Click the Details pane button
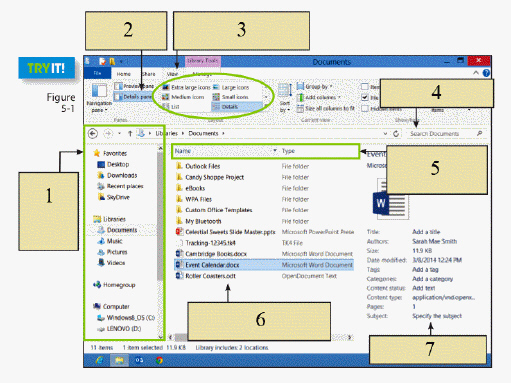Screen dimensions: 511x383 tap(133, 97)
